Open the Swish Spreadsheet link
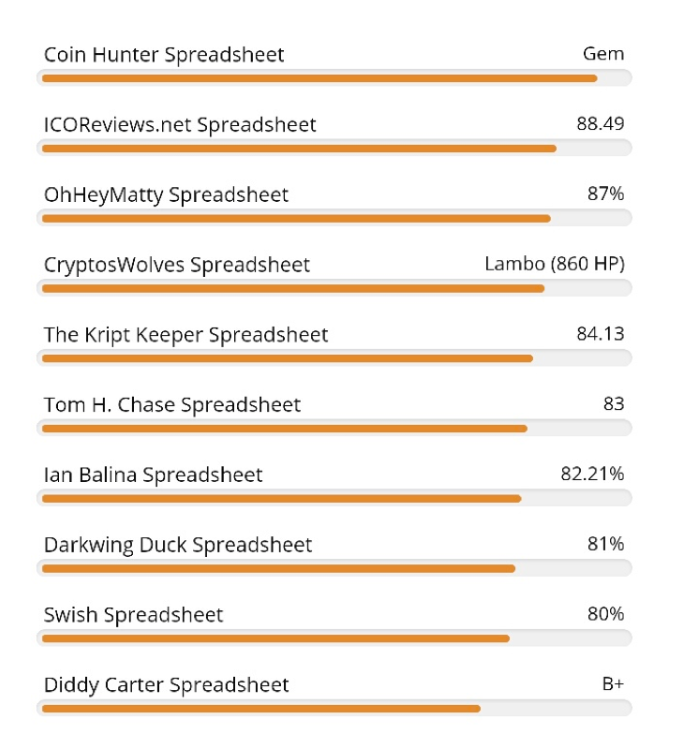 tap(133, 615)
